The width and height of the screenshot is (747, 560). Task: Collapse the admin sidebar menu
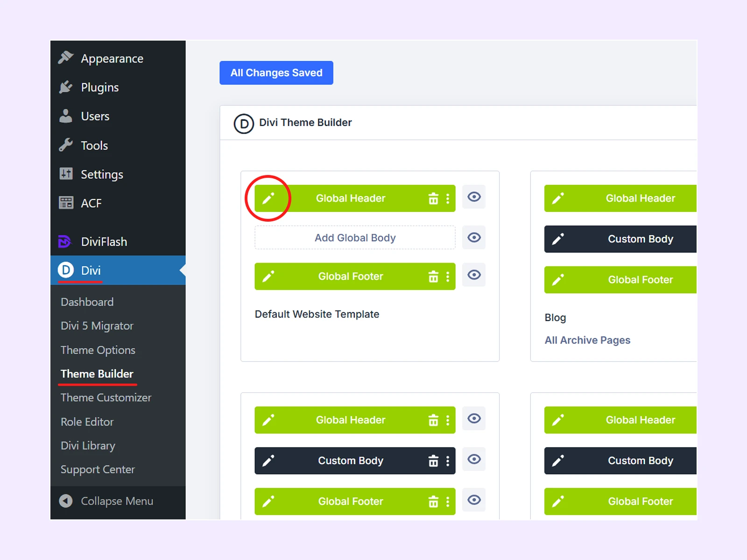[117, 501]
